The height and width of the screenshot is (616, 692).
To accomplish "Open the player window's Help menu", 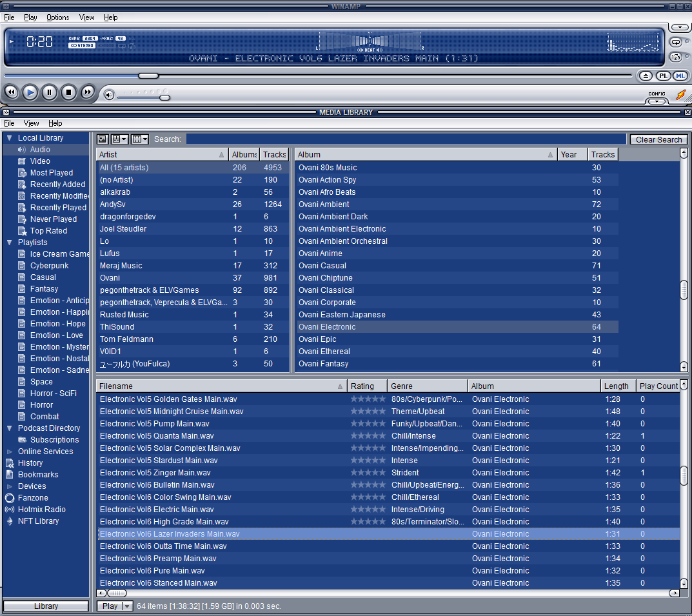I will point(111,17).
